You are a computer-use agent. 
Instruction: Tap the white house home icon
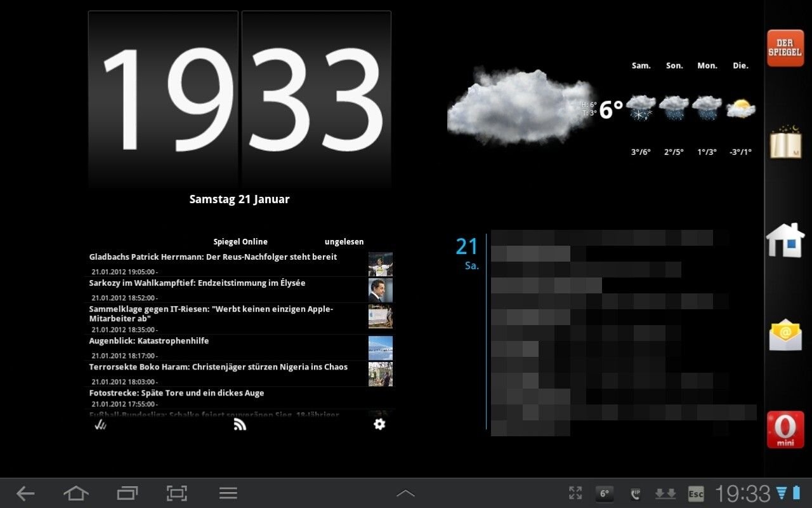pyautogui.click(x=785, y=240)
